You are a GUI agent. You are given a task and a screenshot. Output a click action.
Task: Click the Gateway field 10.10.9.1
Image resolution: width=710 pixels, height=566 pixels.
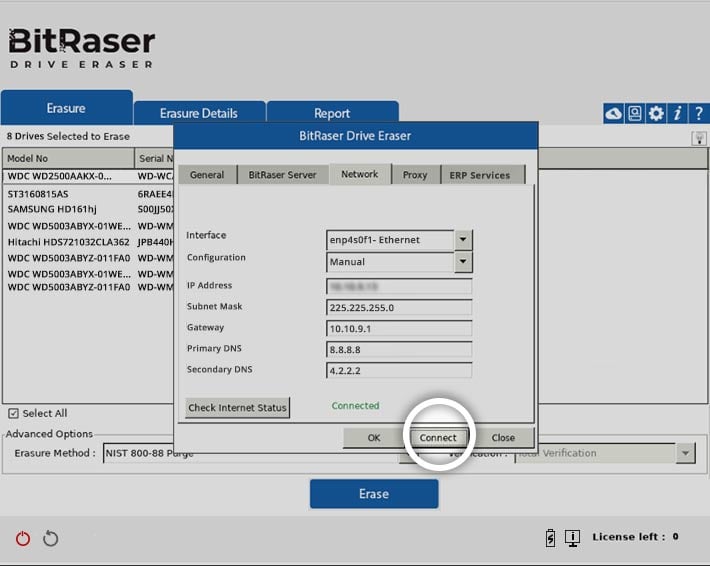pyautogui.click(x=399, y=328)
